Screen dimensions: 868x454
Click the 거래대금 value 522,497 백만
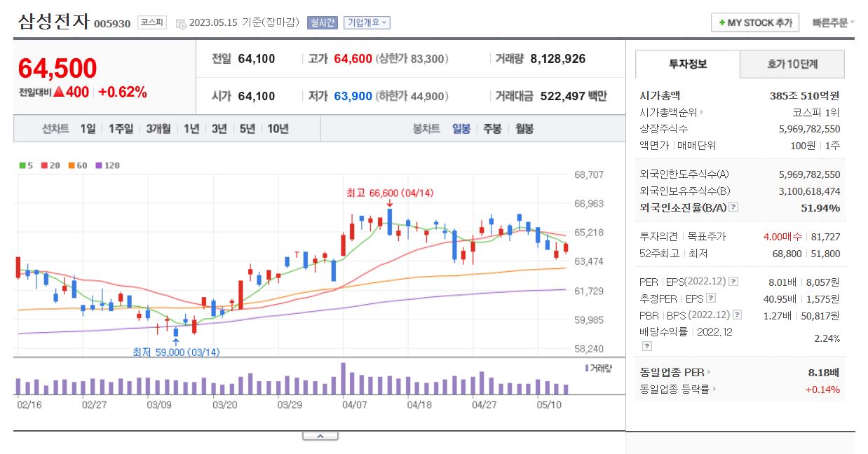[574, 96]
